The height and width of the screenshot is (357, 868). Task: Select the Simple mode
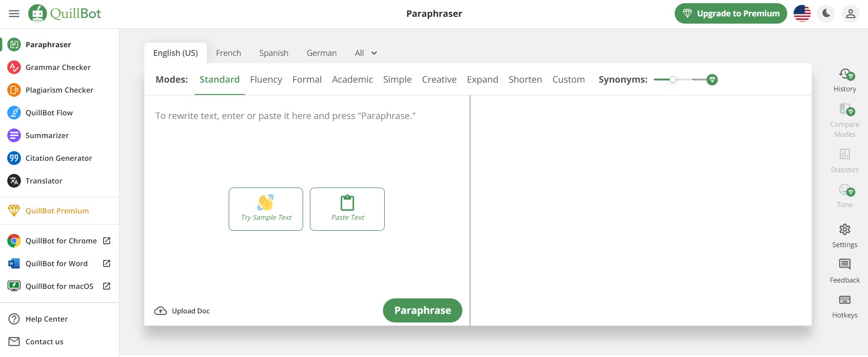tap(397, 79)
